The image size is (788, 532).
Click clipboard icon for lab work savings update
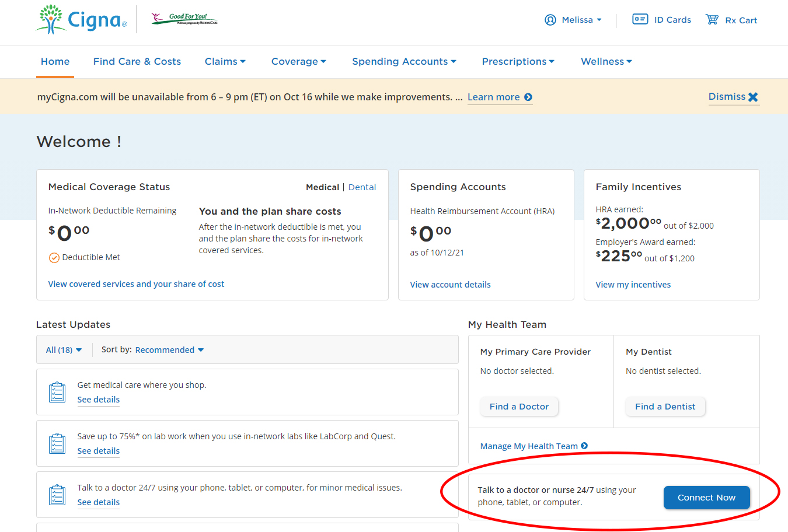pos(57,443)
